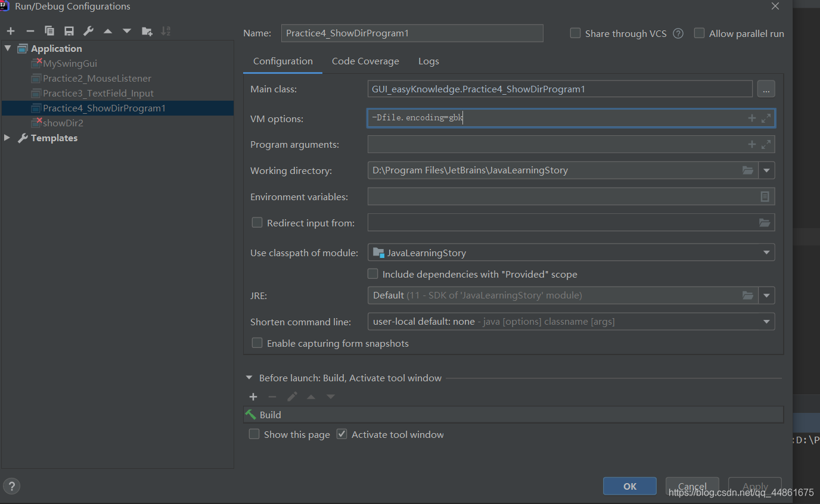Uncheck Activate tool window
This screenshot has height=504, width=820.
[x=341, y=434]
